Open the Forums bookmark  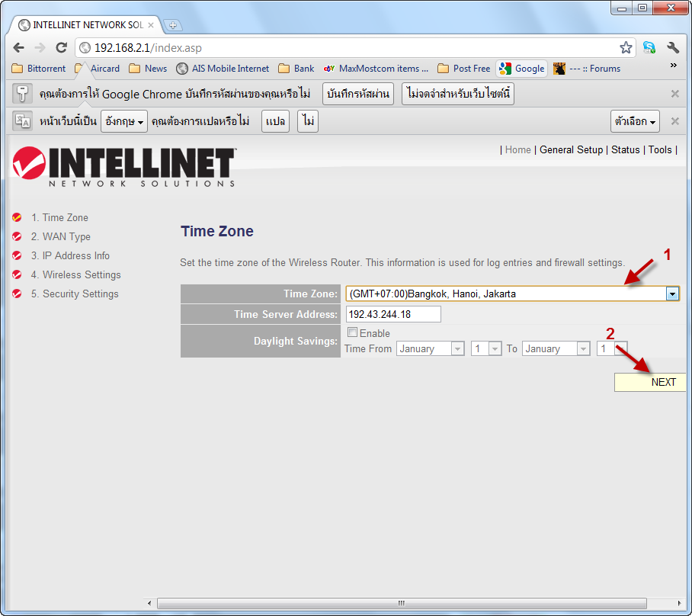coord(587,69)
